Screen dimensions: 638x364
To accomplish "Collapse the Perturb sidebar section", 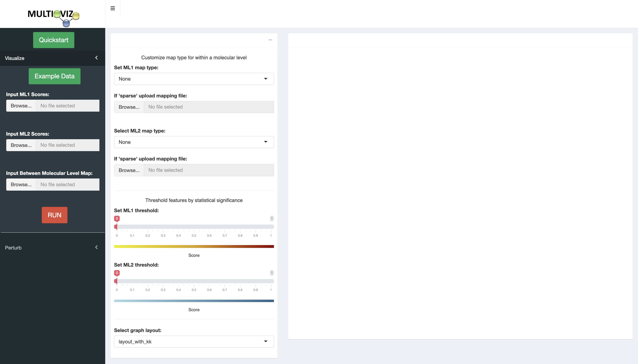I will [96, 247].
